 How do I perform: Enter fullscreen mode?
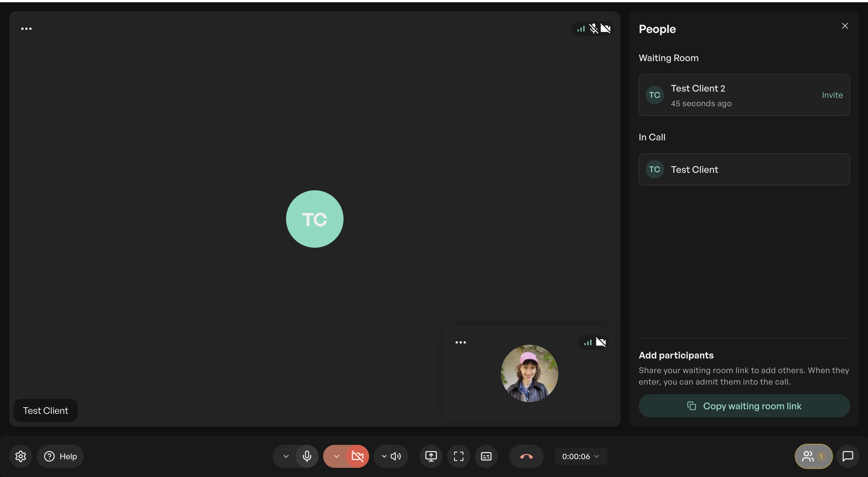pos(459,456)
